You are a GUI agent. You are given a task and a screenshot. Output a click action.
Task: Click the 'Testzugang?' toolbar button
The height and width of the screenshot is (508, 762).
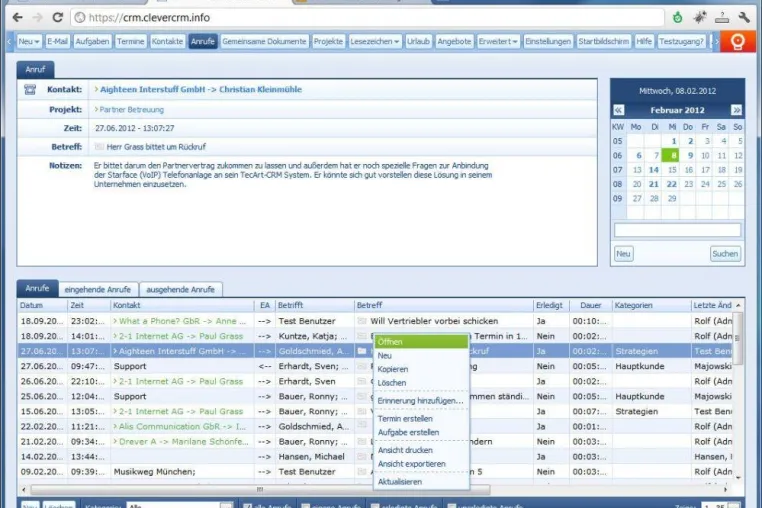pyautogui.click(x=681, y=41)
